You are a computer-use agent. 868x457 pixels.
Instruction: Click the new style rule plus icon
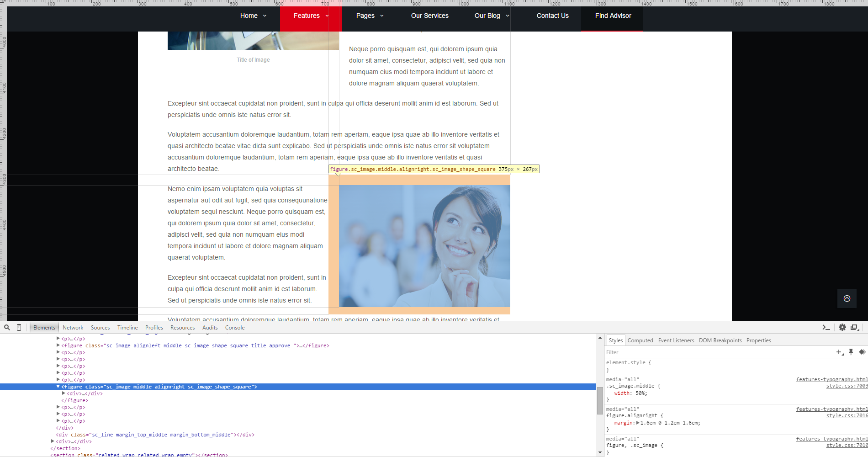click(839, 352)
